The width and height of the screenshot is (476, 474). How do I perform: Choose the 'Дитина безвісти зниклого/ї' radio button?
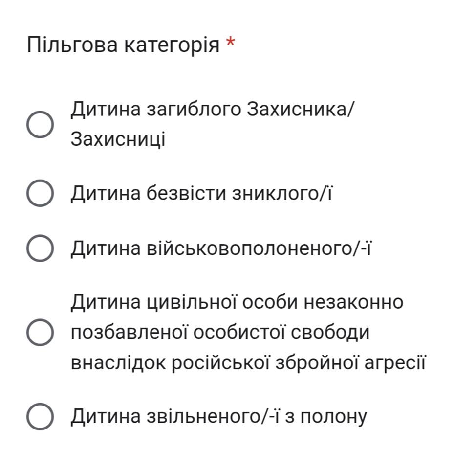(40, 193)
